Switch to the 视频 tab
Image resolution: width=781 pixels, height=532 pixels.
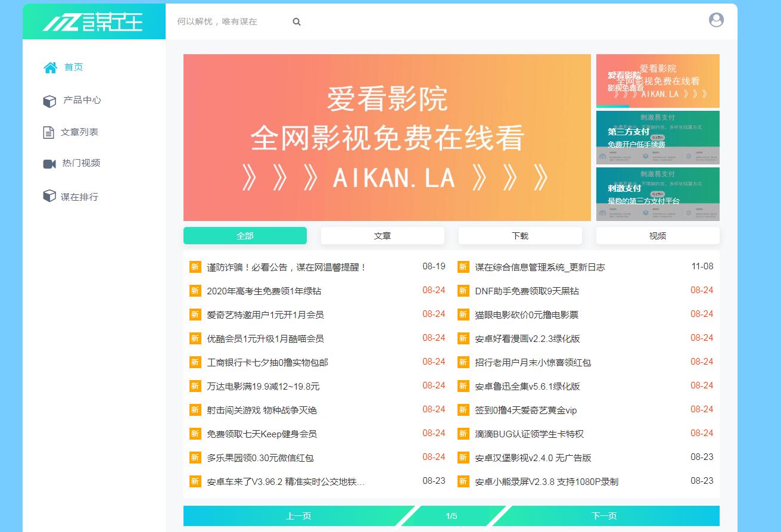point(658,235)
